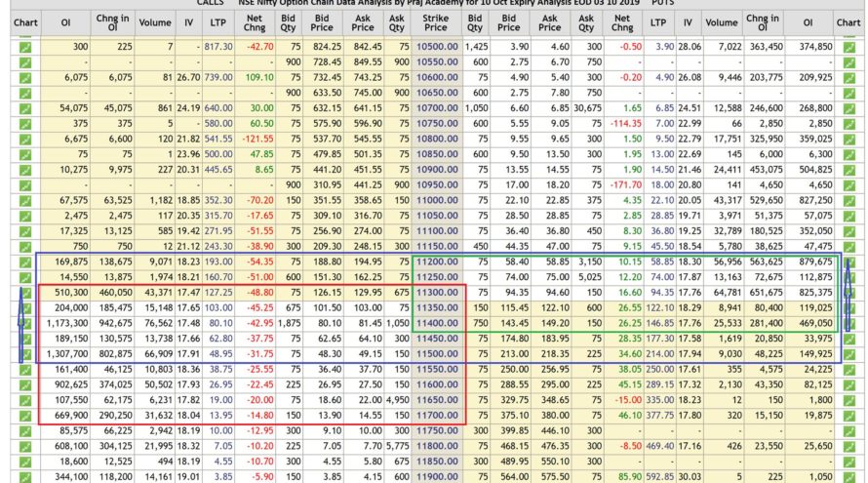This screenshot has width=868, height=483.
Task: Open calls LTP link 127.25
Action: 218,293
